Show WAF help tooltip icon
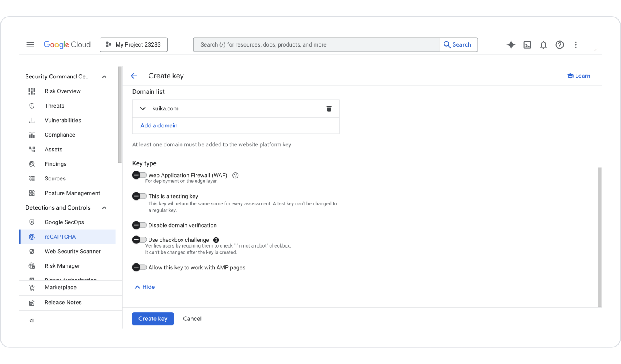 point(235,176)
